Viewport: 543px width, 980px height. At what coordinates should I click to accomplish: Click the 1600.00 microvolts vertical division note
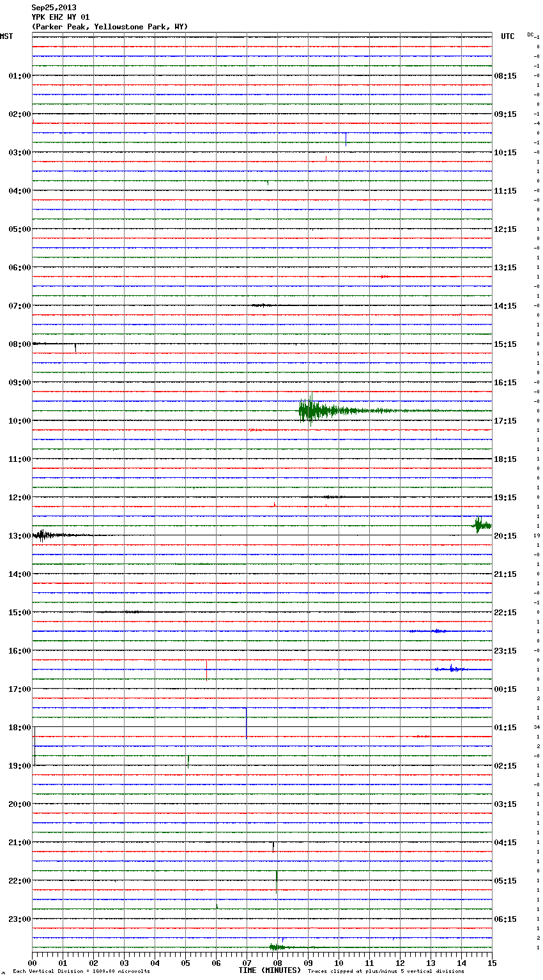81,972
